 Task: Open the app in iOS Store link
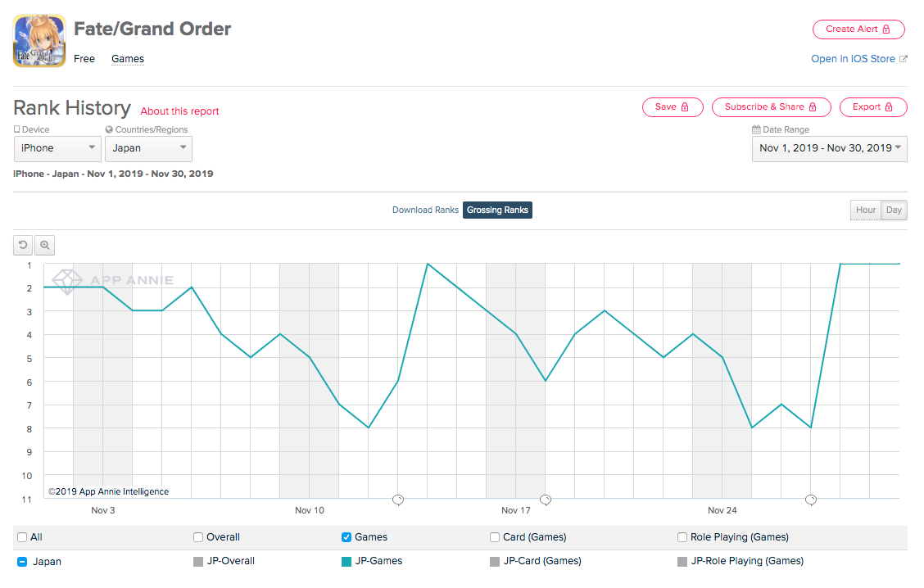[854, 59]
